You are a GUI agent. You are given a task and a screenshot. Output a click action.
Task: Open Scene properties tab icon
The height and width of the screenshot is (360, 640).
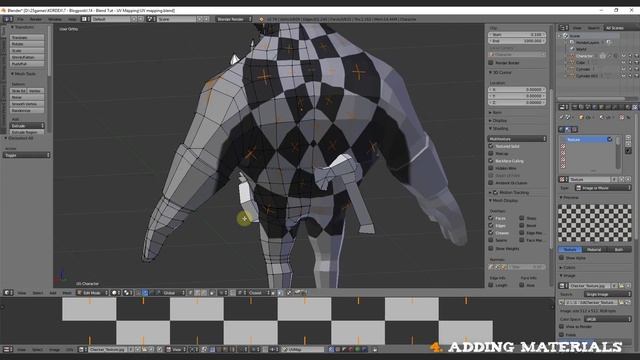tap(588, 107)
